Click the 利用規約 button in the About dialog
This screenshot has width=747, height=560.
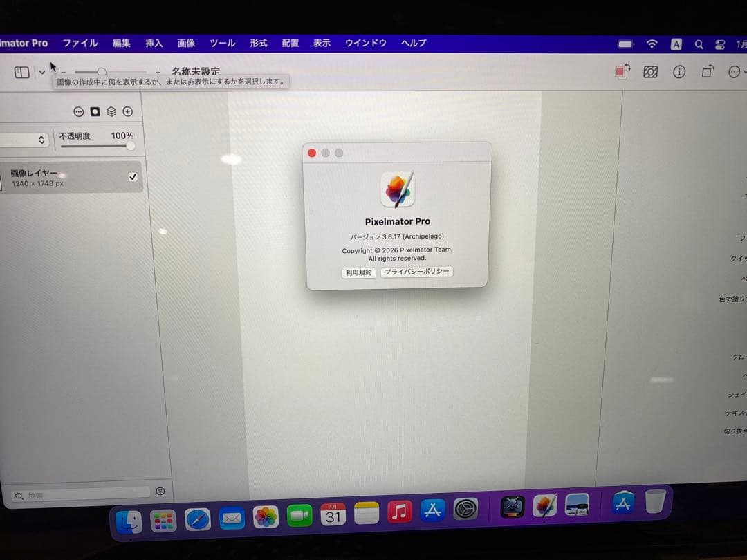[358, 272]
